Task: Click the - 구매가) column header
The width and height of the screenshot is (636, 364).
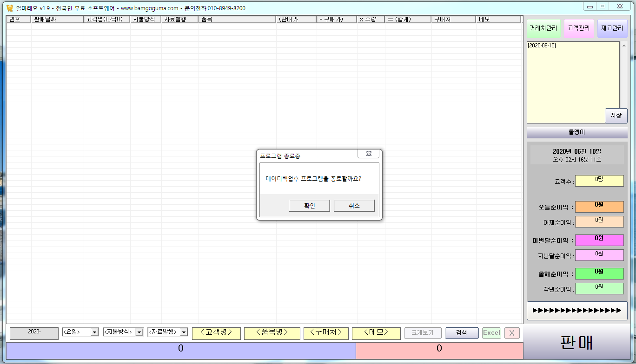Action: coord(337,19)
